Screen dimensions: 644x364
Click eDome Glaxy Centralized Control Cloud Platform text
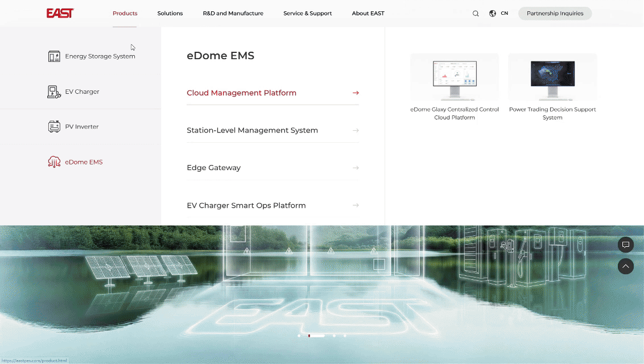pos(455,113)
